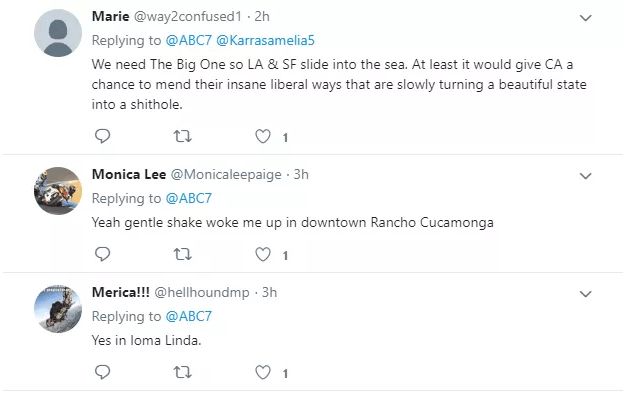628x393 pixels.
Task: Open more options chevron on Merica!!!'s tweet
Action: click(586, 294)
